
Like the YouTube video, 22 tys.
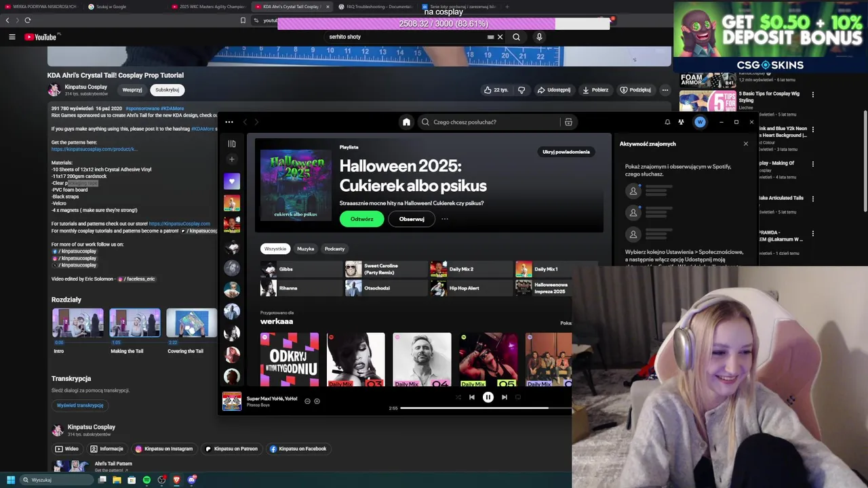(x=496, y=89)
